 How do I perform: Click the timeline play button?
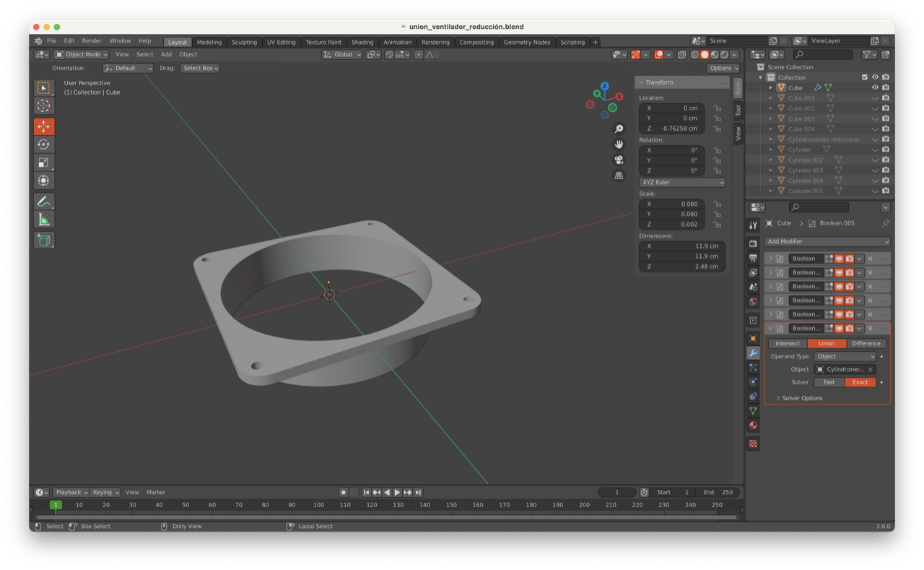[397, 493]
